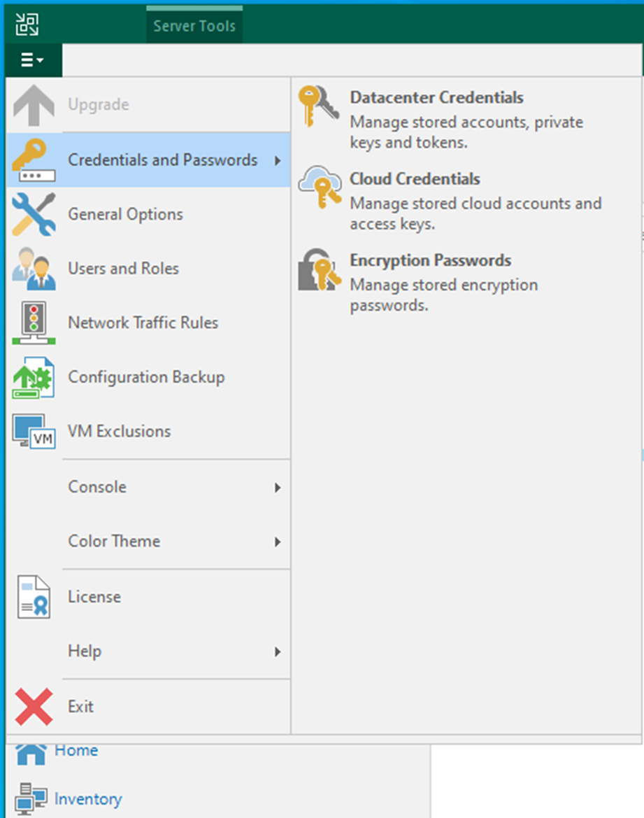Select the License certificate icon

pos(34,596)
